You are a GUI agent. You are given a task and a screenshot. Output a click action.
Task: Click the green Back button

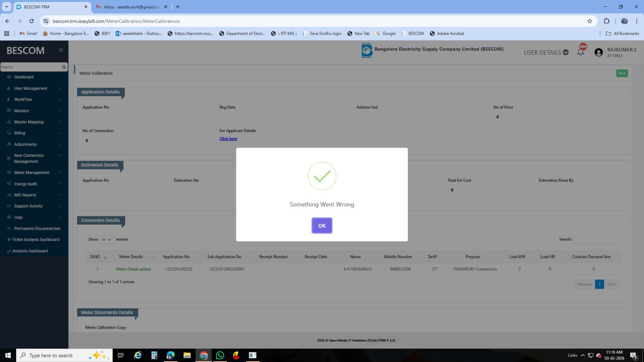pos(622,73)
